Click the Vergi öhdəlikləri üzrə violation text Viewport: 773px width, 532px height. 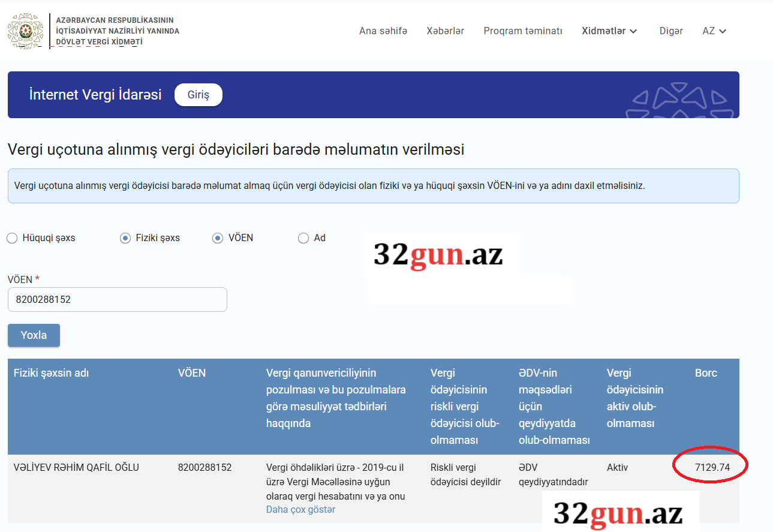tap(336, 482)
